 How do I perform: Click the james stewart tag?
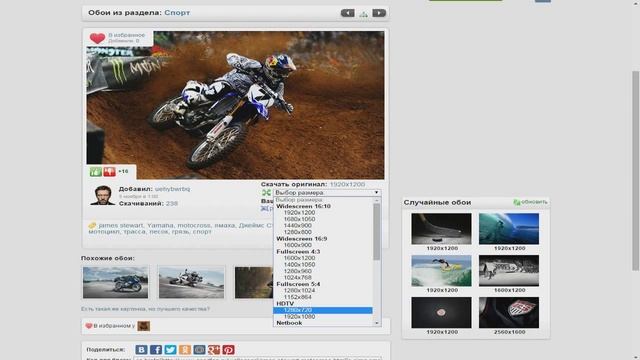[121, 225]
